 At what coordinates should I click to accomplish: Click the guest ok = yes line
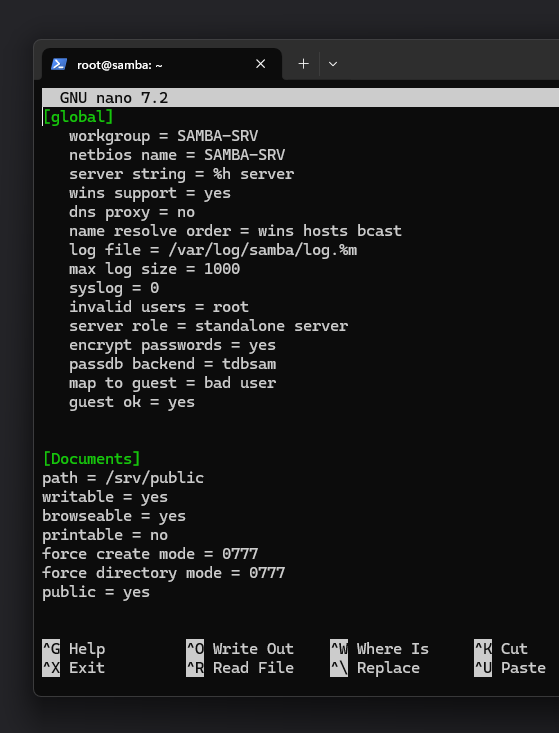132,402
